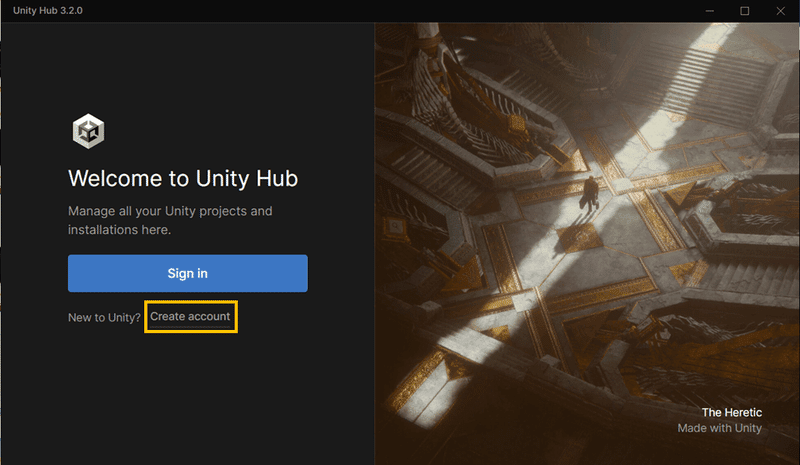Click the walking figure in the artwork
Viewport: 800px width, 465px height.
click(x=589, y=194)
